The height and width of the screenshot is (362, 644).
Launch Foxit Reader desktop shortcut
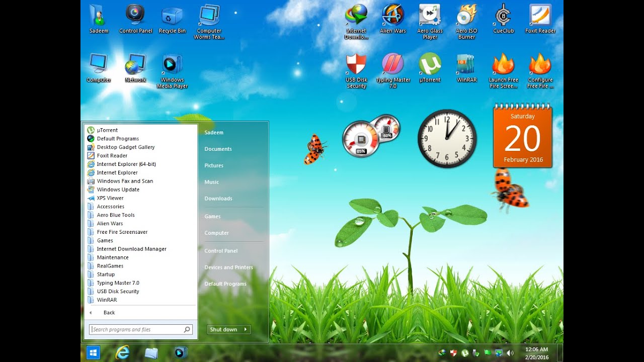coord(540,19)
